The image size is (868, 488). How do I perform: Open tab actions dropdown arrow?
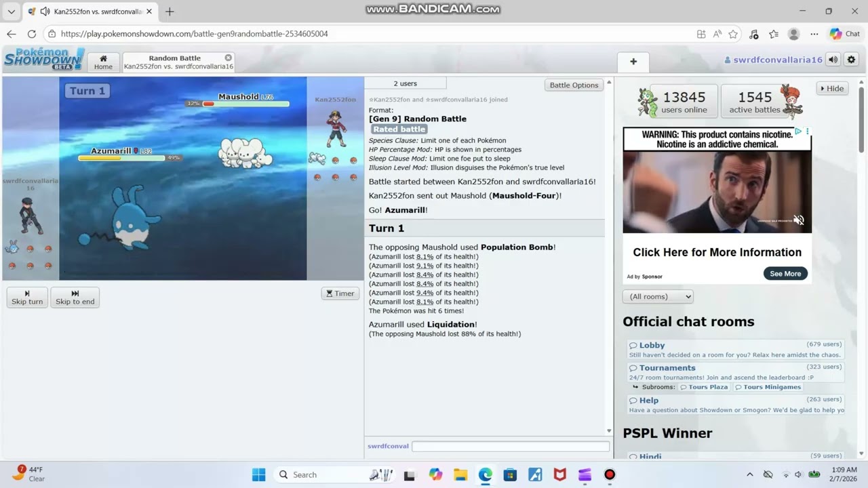(x=11, y=12)
